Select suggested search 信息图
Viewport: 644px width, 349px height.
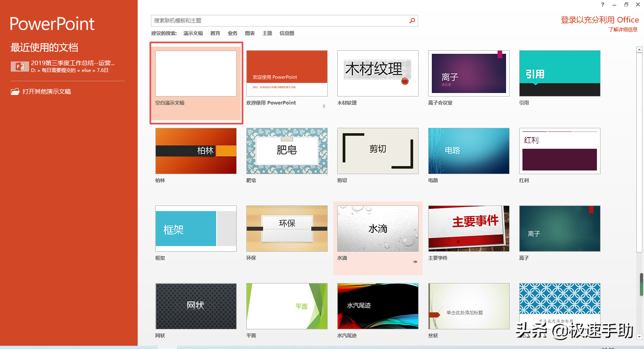pyautogui.click(x=287, y=33)
